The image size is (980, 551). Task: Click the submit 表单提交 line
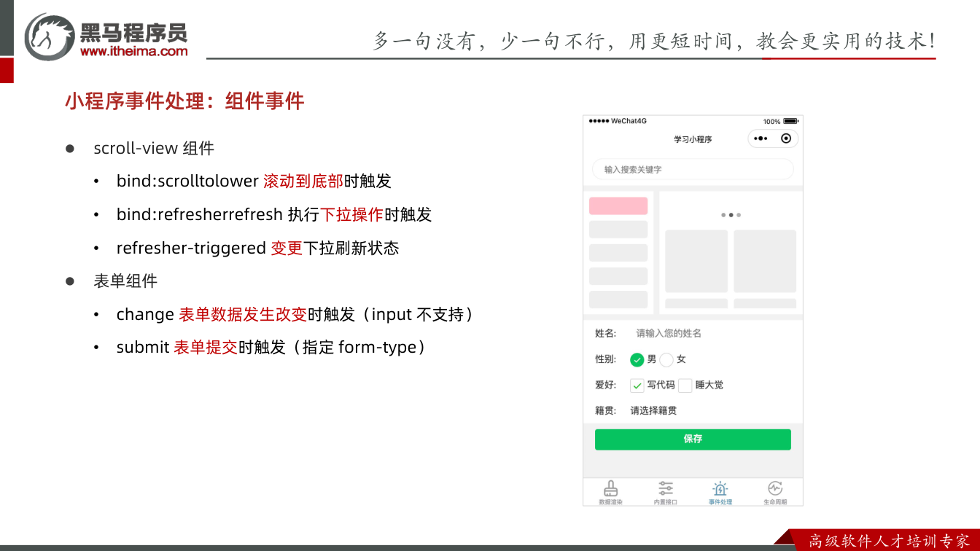click(271, 347)
